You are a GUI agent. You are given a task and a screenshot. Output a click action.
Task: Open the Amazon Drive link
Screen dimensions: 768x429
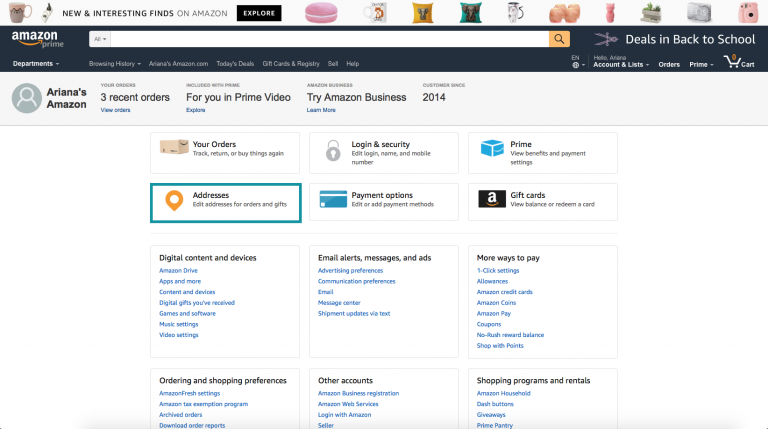tap(178, 270)
